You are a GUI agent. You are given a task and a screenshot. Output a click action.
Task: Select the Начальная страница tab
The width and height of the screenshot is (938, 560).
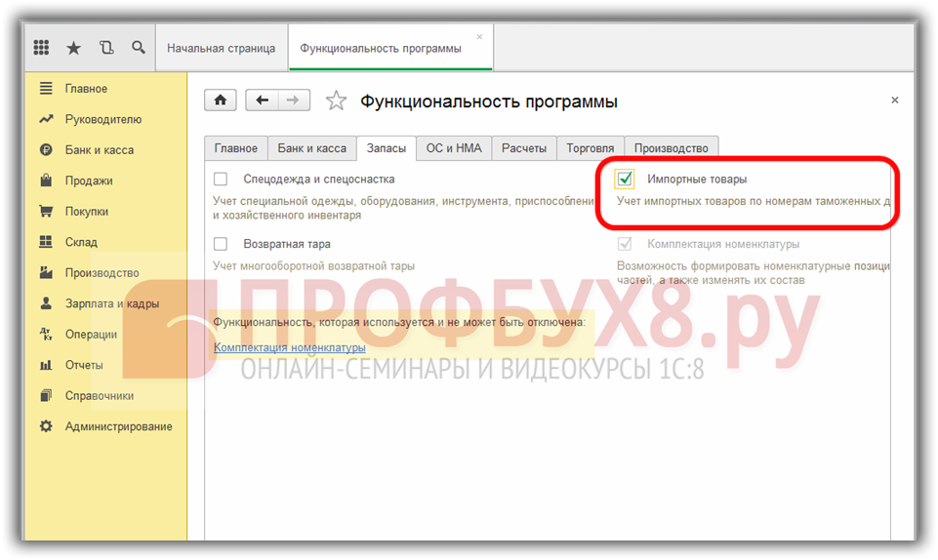(221, 48)
